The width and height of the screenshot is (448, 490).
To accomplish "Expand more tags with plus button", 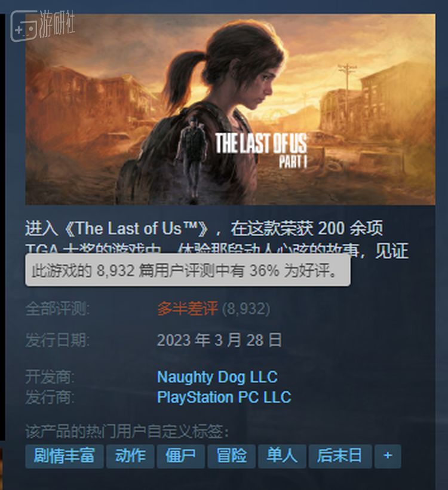I will point(388,456).
